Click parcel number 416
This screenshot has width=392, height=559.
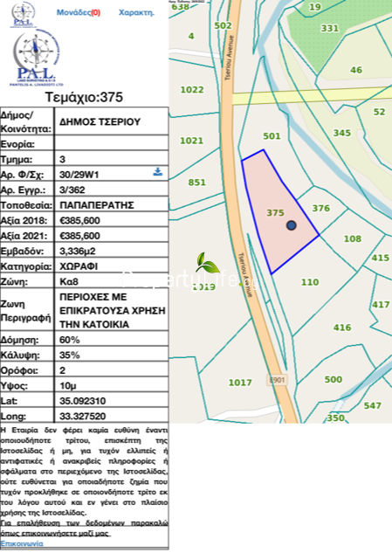click(342, 328)
